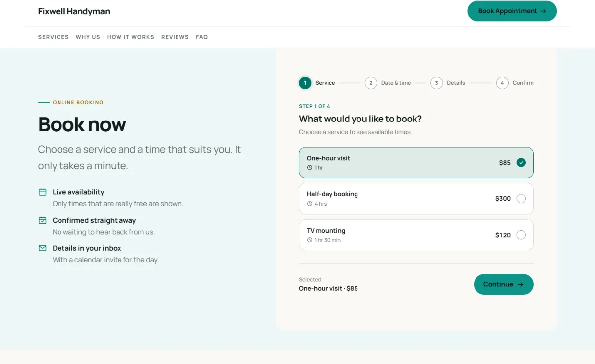Click the "Confirm" step label
The image size is (595, 364).
pos(523,83)
